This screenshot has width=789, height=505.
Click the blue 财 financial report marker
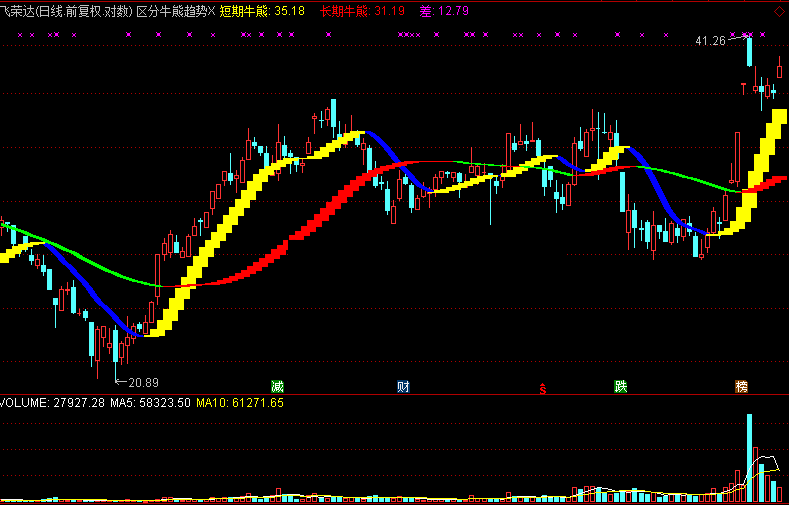click(404, 386)
